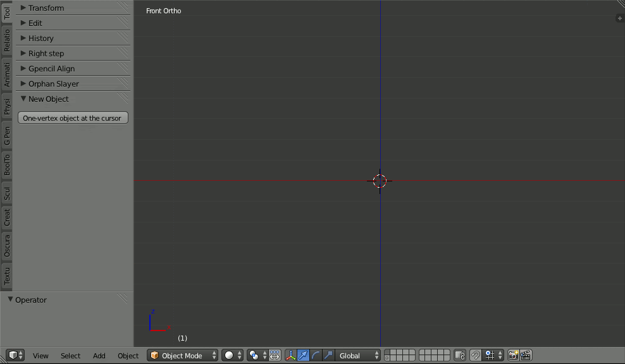Click the mini XZ axis indicator
625x364 pixels.
click(x=159, y=321)
